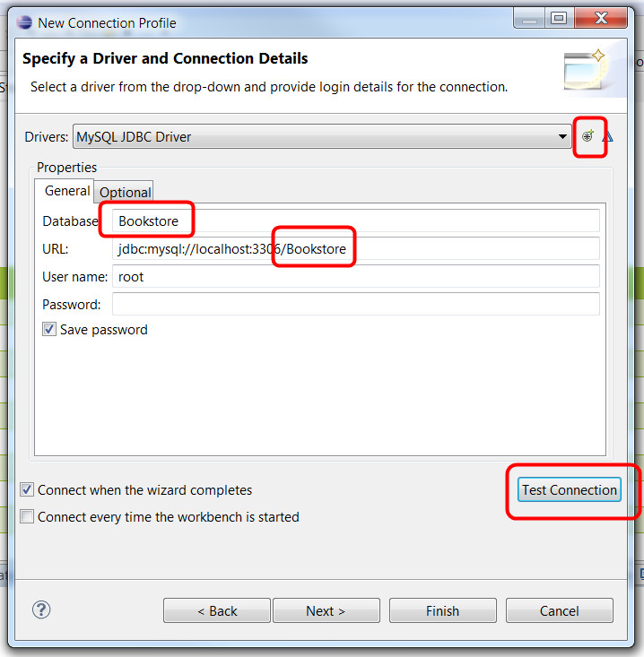Go to the Next wizard page
644x657 pixels.
click(326, 611)
